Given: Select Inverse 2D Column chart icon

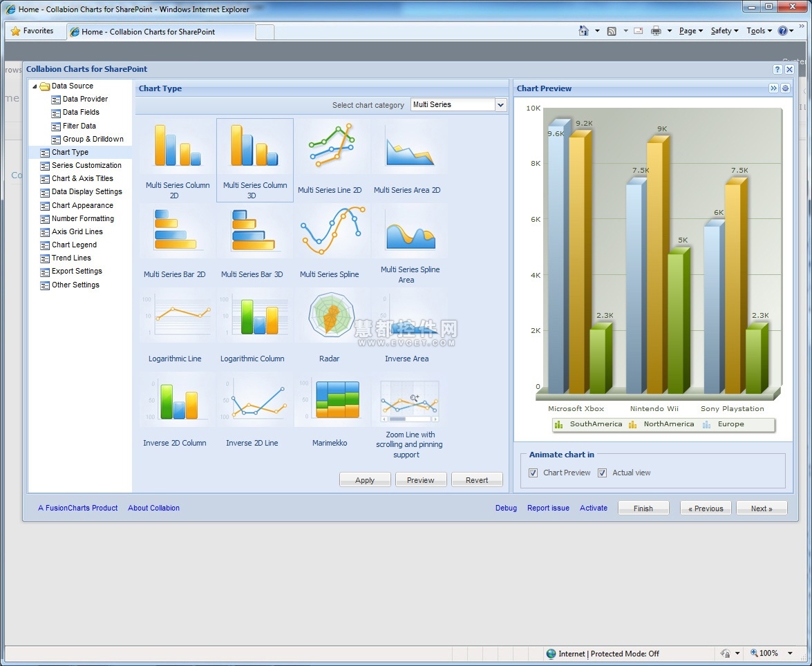Looking at the screenshot, I should click(176, 400).
